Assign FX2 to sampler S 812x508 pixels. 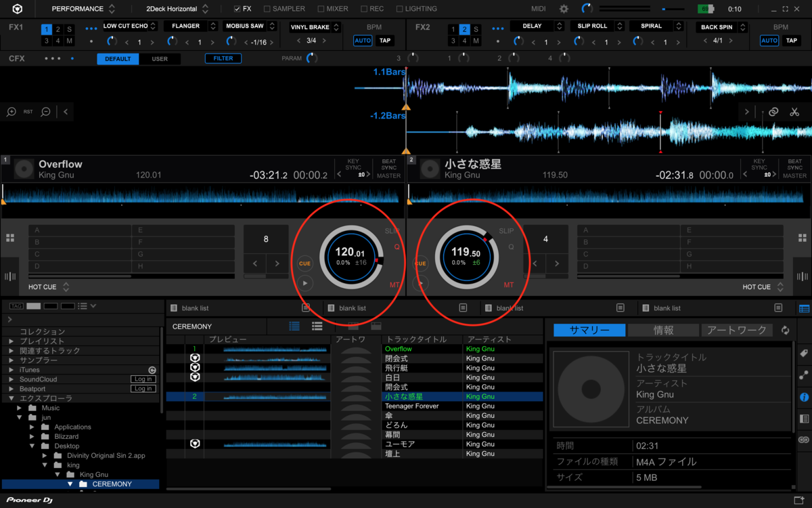click(x=476, y=29)
